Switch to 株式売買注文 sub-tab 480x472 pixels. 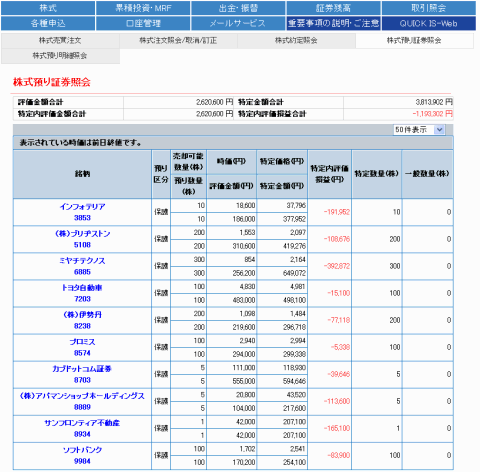click(60, 41)
